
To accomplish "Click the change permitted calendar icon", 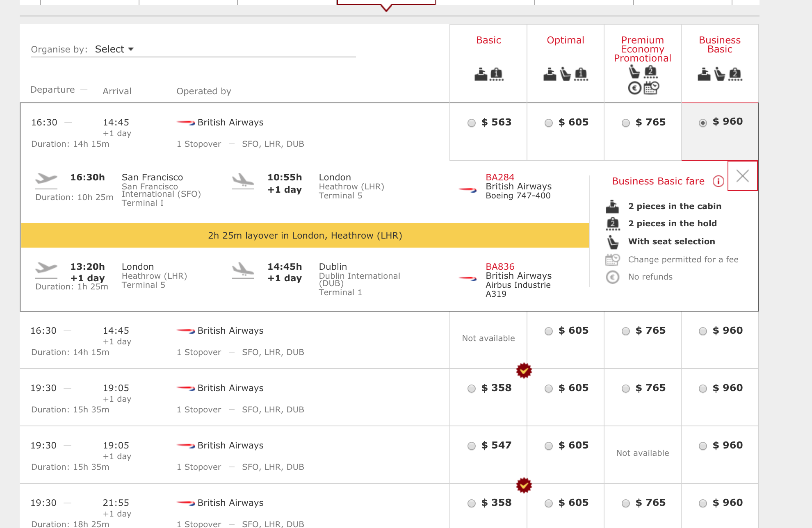I will pyautogui.click(x=613, y=259).
